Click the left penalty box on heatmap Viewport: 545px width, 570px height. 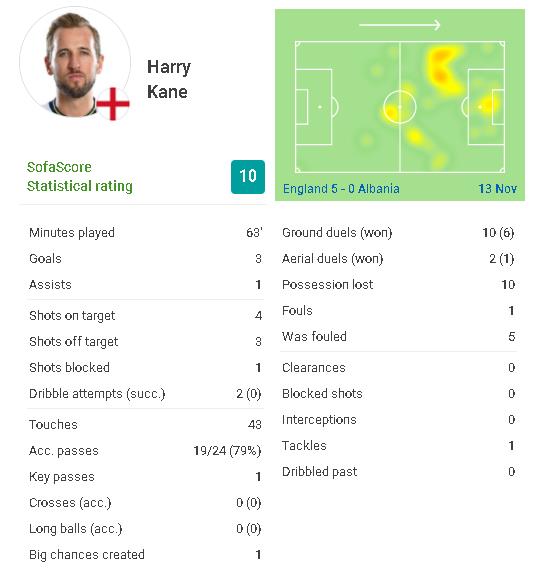coord(313,107)
